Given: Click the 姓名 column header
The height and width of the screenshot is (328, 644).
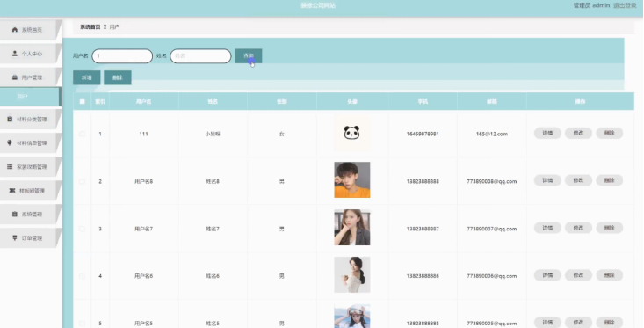Looking at the screenshot, I should 213,101.
